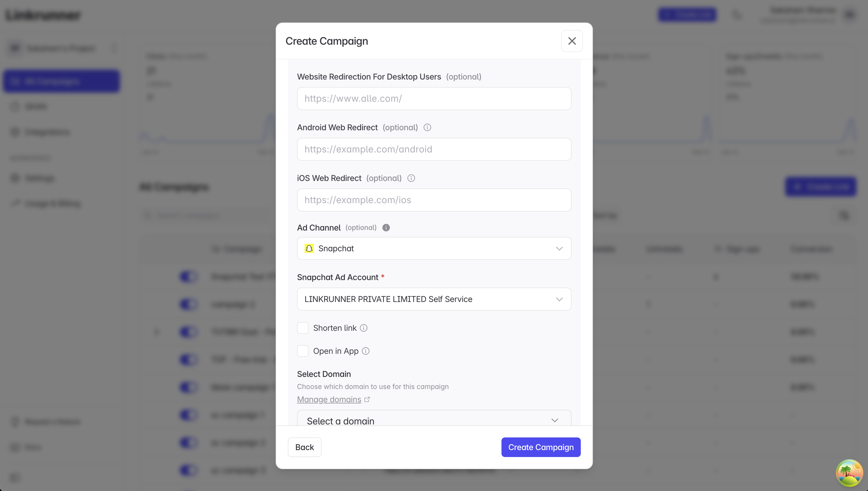Open the Select a domain dropdown
The image size is (868, 491).
434,420
